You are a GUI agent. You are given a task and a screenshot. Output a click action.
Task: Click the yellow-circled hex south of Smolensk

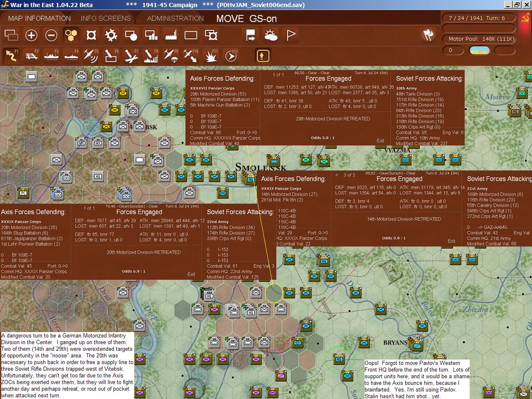tap(274, 293)
